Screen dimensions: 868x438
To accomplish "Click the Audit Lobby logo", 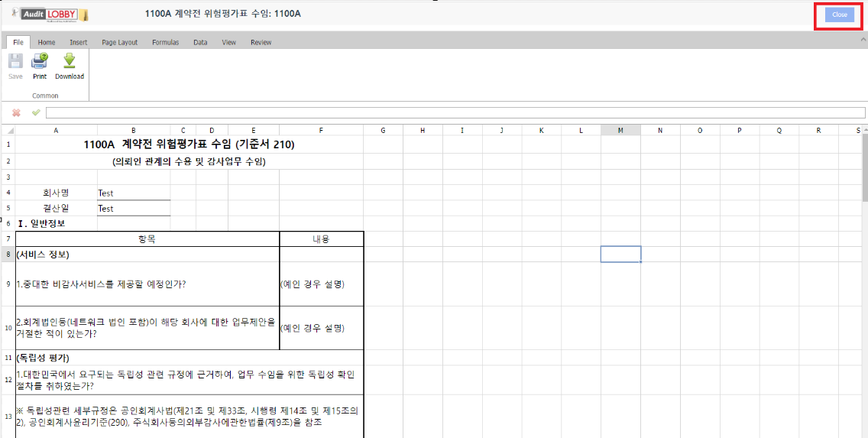I will coord(50,15).
